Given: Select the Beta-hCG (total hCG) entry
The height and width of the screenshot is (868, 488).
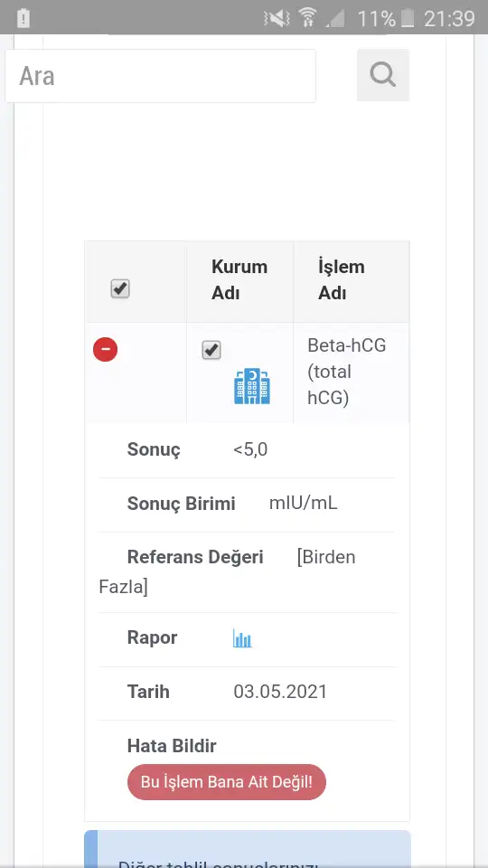Looking at the screenshot, I should [347, 372].
